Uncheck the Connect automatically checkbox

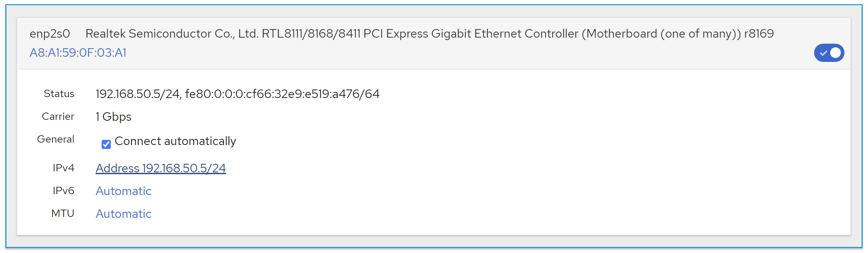click(x=106, y=144)
